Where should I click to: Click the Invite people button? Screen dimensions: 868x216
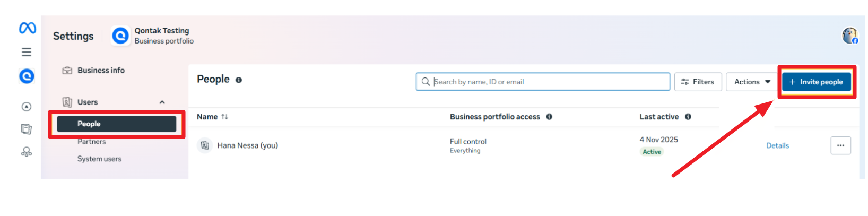817,82
